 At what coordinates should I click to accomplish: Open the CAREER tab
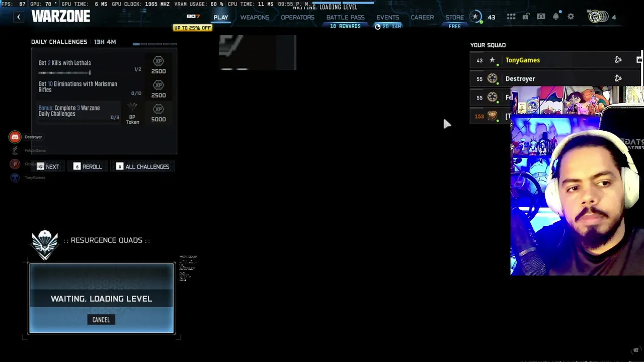click(422, 17)
